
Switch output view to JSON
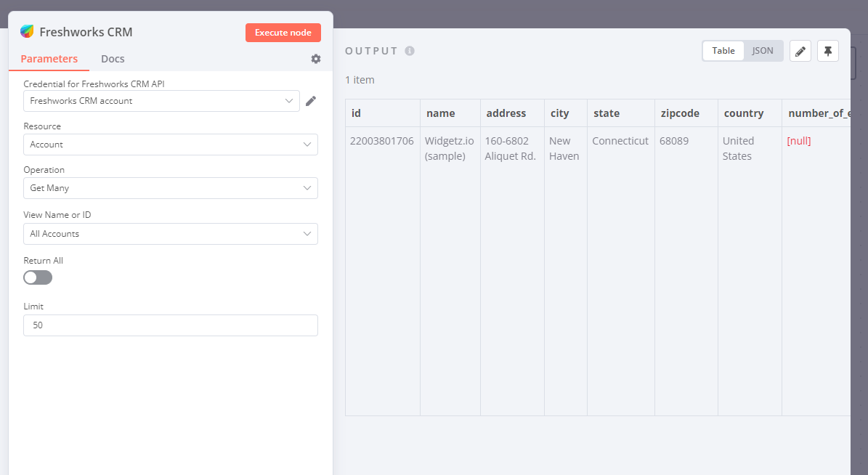click(763, 51)
